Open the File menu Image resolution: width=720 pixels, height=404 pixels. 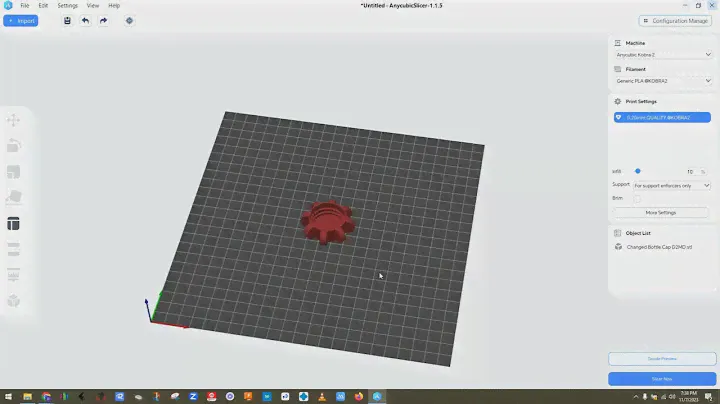tap(24, 5)
